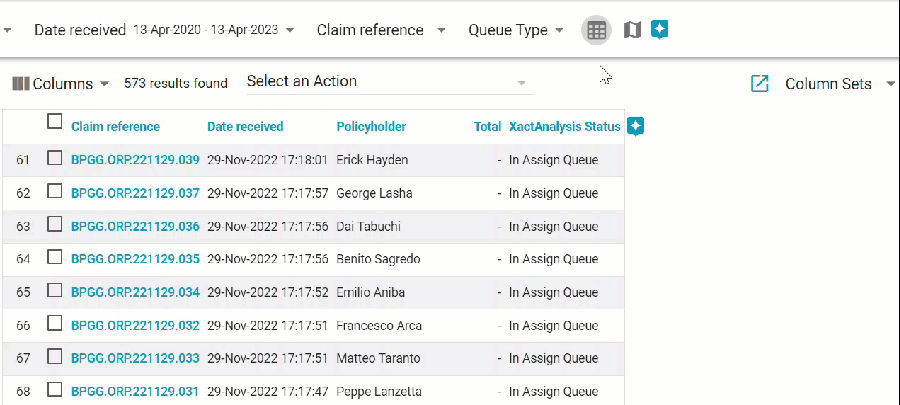Toggle the select-all checkbox in header
The image size is (900, 405).
pyautogui.click(x=55, y=122)
